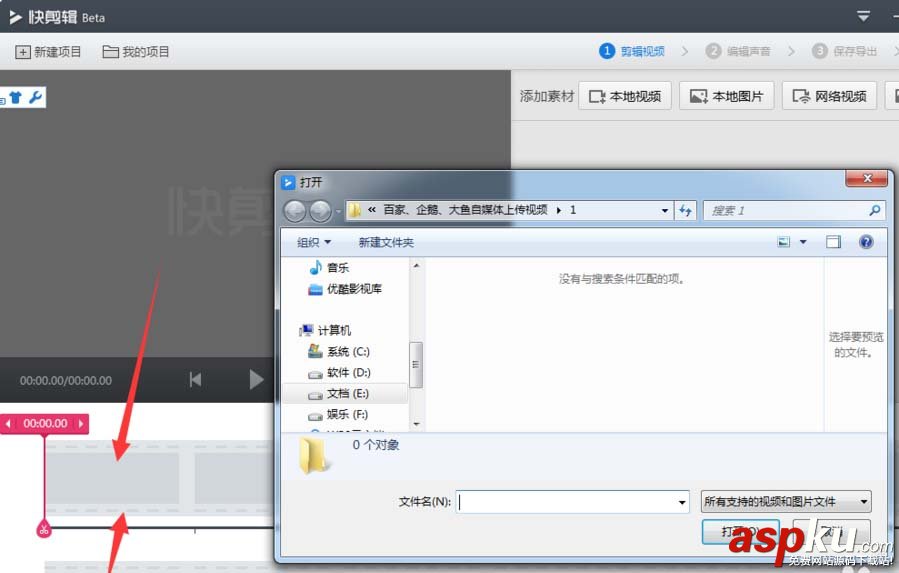Toggle the preview pane icon

tap(833, 242)
